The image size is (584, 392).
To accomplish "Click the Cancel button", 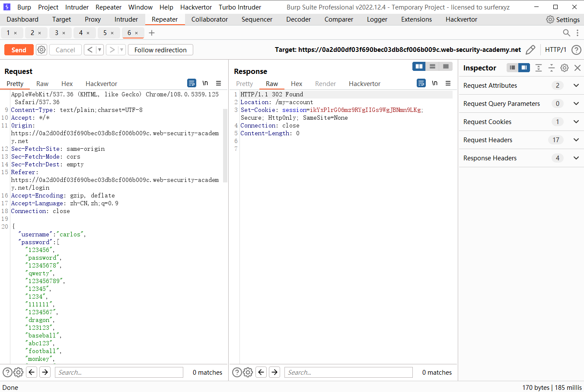I will point(65,50).
